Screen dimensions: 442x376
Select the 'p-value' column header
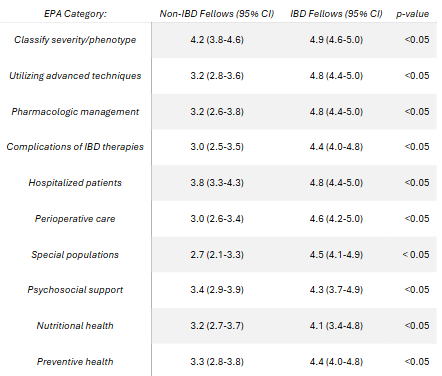pyautogui.click(x=412, y=14)
